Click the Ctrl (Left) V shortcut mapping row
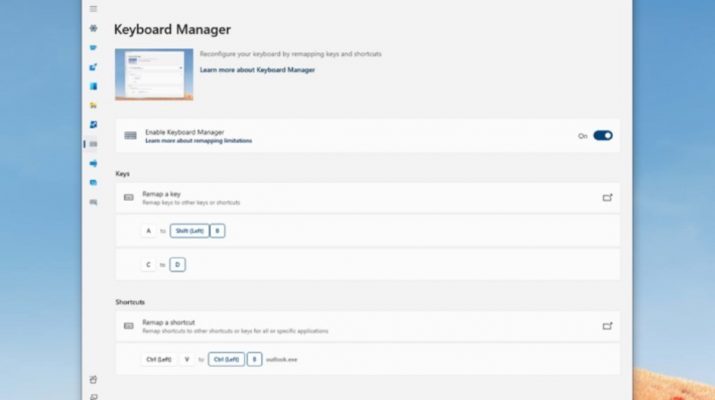 (367, 359)
